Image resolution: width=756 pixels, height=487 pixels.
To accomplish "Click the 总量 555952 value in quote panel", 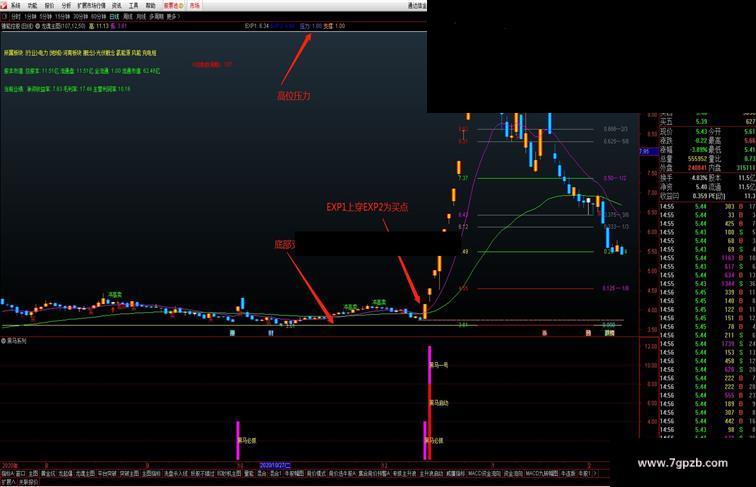I will (x=698, y=159).
